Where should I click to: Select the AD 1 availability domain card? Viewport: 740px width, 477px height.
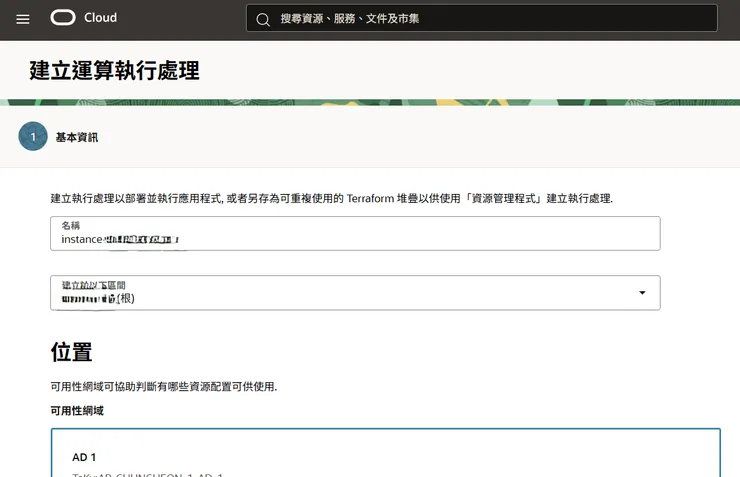click(x=386, y=453)
